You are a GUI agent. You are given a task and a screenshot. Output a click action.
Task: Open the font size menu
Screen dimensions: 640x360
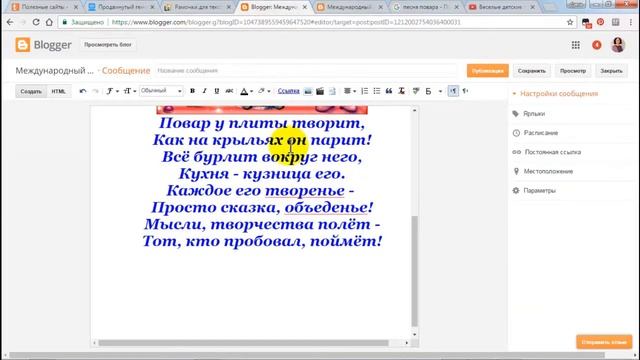[129, 91]
